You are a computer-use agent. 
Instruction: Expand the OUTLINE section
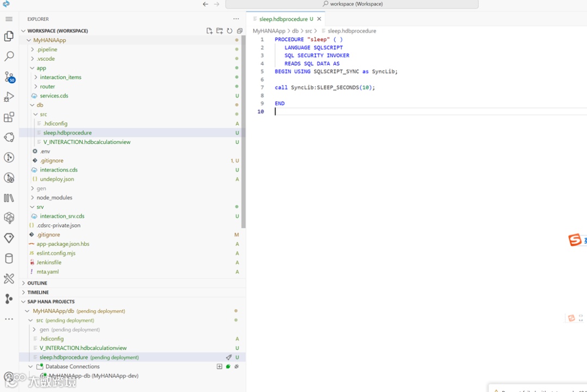(x=37, y=283)
